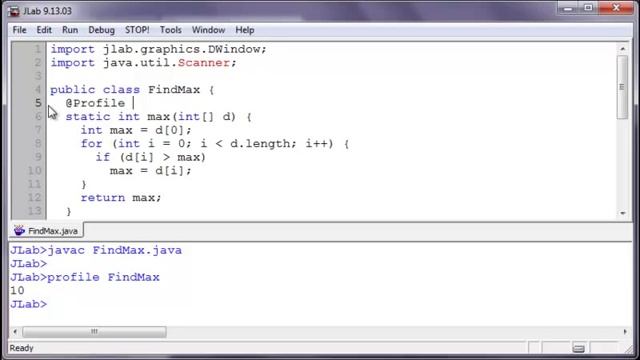
Task: Click console horizontal scrollbar left arrow
Action: point(15,331)
